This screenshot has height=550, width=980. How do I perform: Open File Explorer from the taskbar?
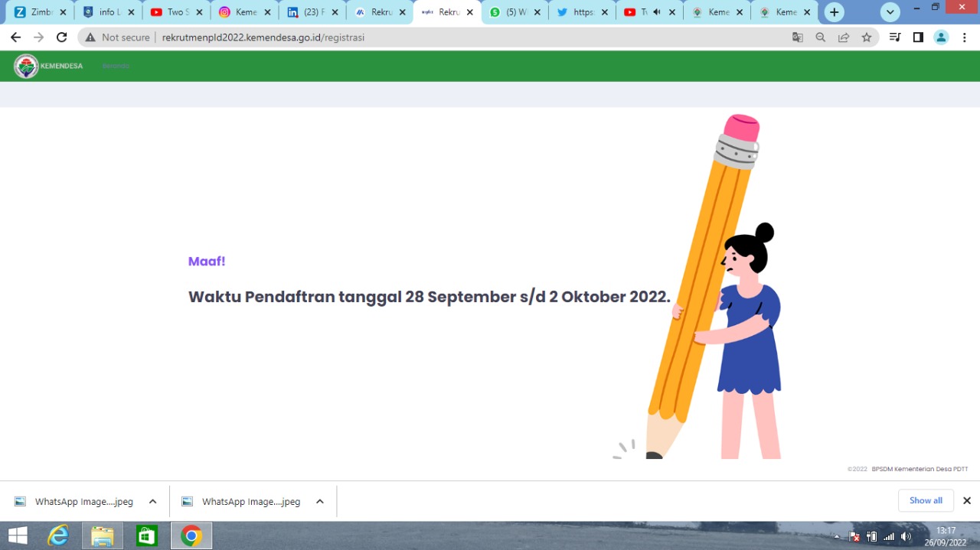pos(102,535)
